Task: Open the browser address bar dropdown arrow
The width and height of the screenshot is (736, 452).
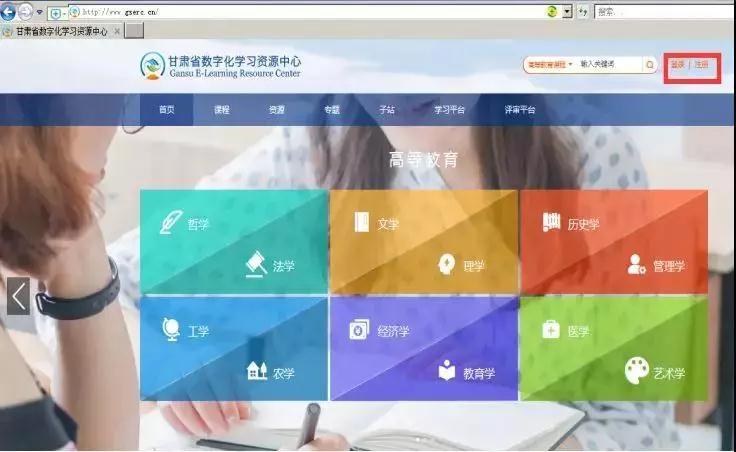Action: pyautogui.click(x=566, y=11)
